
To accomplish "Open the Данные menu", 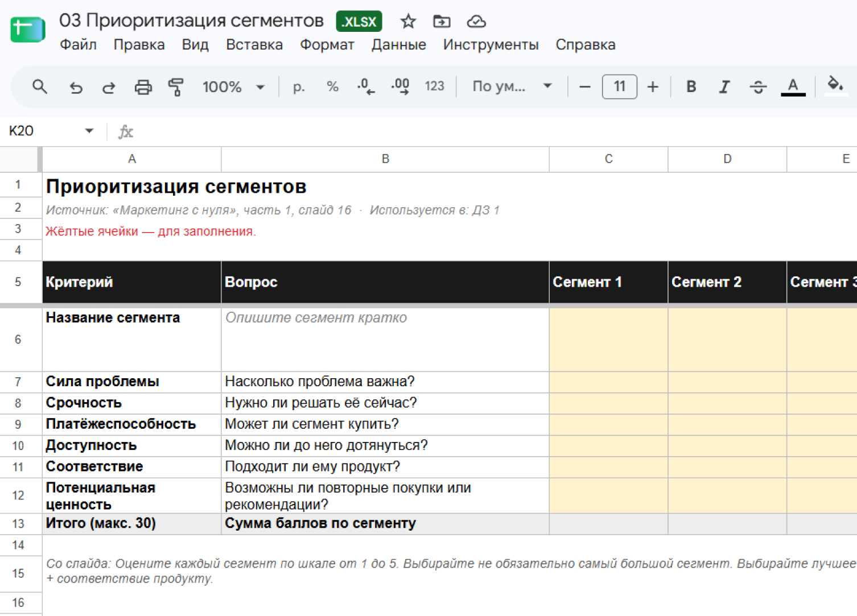I will tap(398, 45).
